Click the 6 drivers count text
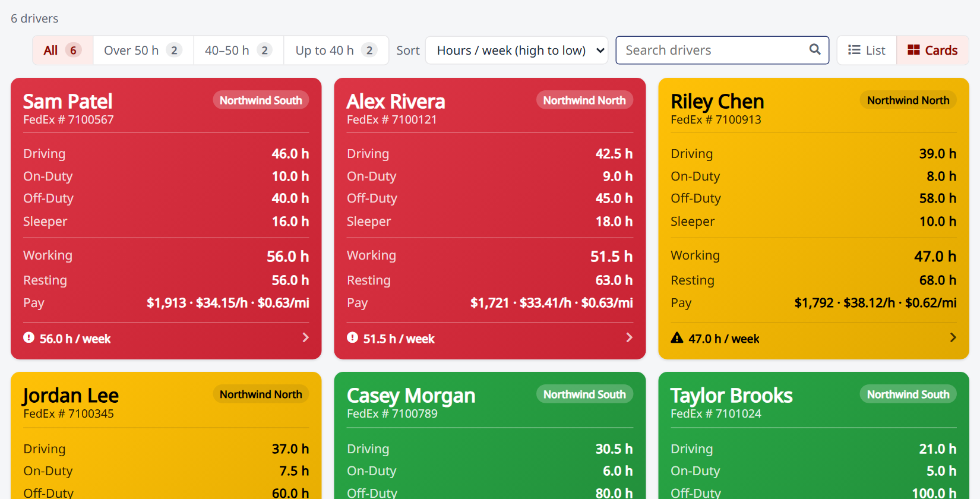This screenshot has width=980, height=499. (34, 18)
